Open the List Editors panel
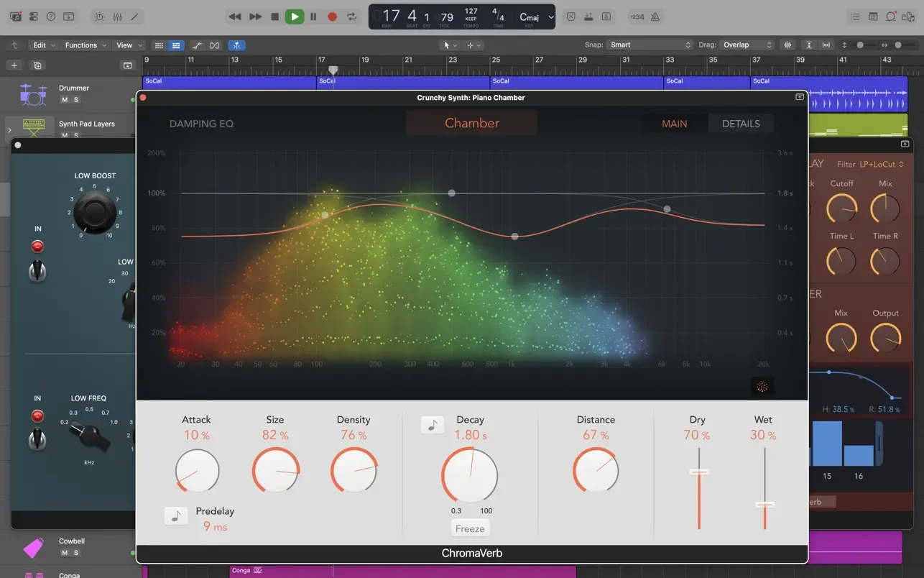Screen dimensions: 924x578 coord(855,17)
